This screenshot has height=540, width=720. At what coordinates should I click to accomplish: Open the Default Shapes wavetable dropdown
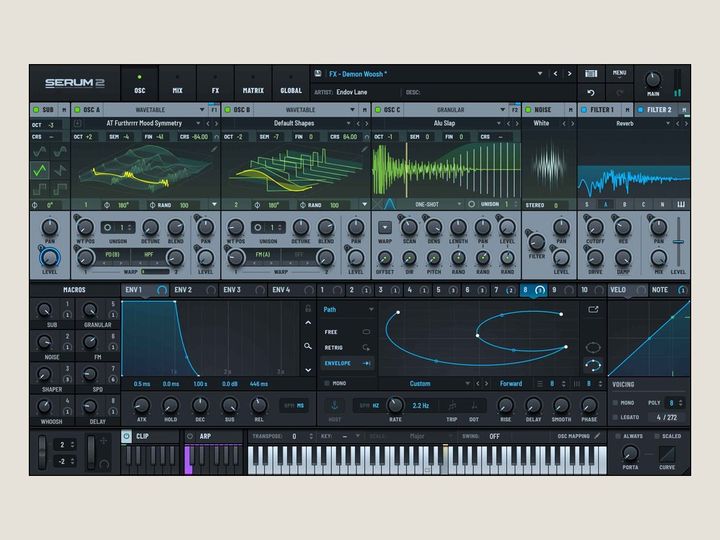349,124
